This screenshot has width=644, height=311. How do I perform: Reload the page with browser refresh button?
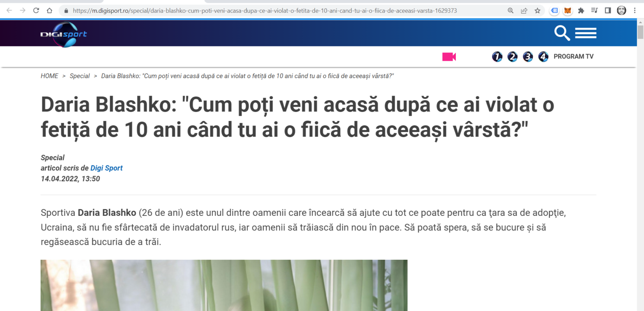pyautogui.click(x=36, y=11)
